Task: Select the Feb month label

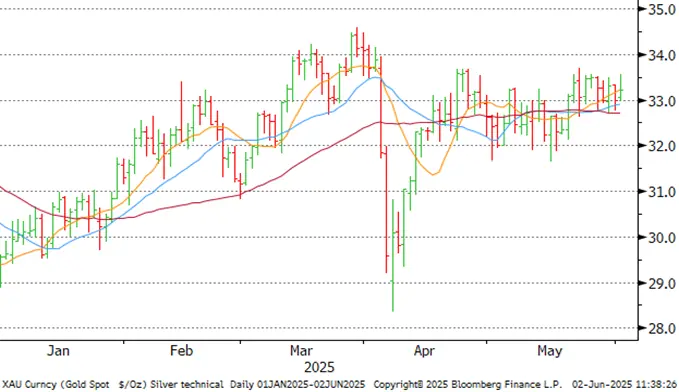Action: click(x=181, y=350)
